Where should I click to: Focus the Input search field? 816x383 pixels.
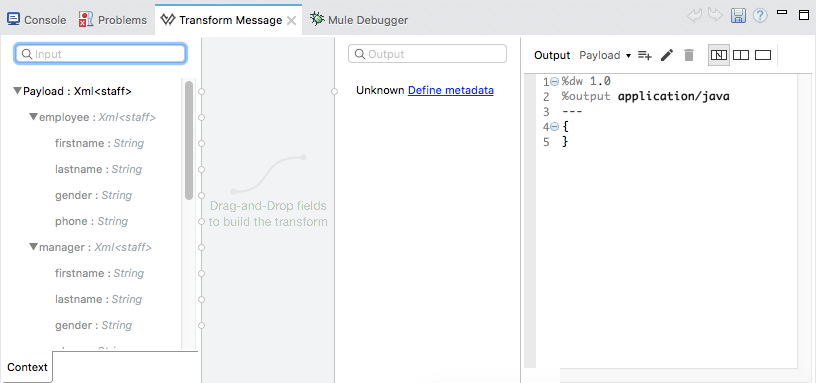pos(100,54)
